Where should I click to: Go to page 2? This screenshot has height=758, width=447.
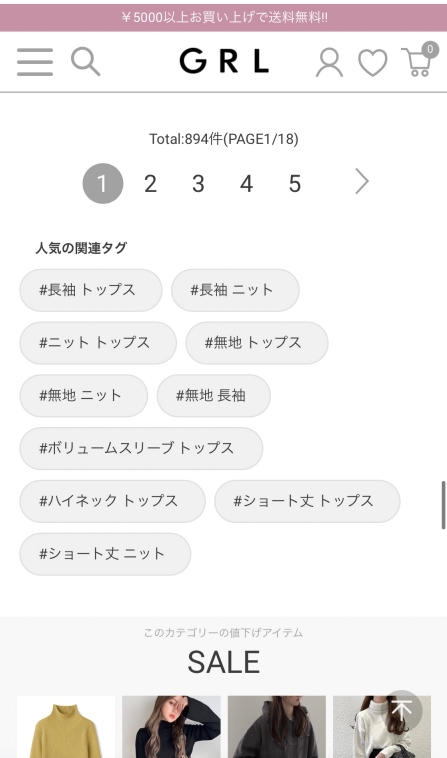150,184
